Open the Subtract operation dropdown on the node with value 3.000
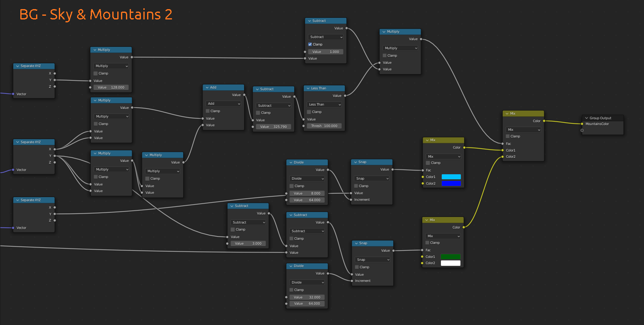Screen dimensions: 644x325 click(x=248, y=222)
